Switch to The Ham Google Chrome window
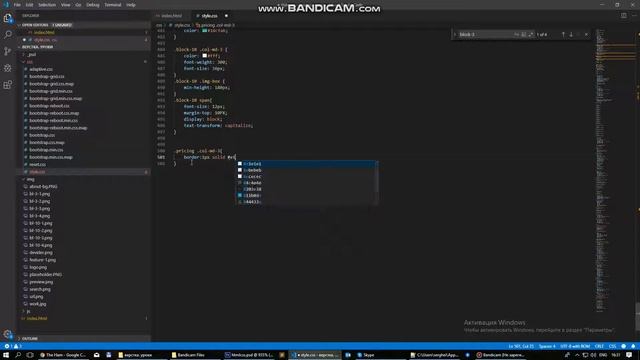Screen dimensions: 640x360 pos(63,355)
